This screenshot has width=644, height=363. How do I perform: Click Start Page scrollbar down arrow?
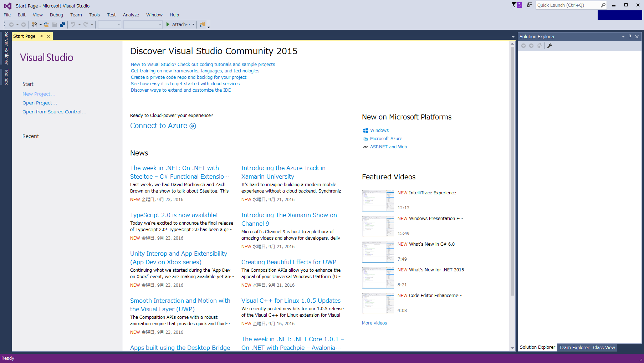(512, 348)
